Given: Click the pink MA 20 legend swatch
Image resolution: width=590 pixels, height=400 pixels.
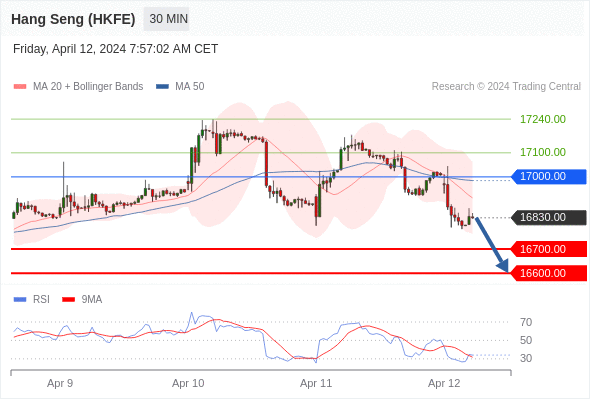Looking at the screenshot, I should tap(20, 87).
